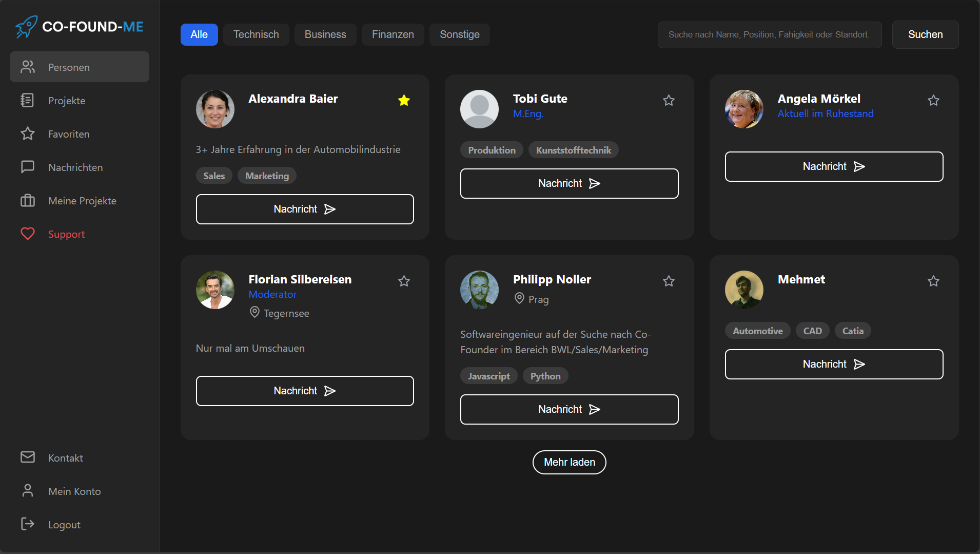Click the rocket logo icon
980x554 pixels.
(x=26, y=27)
